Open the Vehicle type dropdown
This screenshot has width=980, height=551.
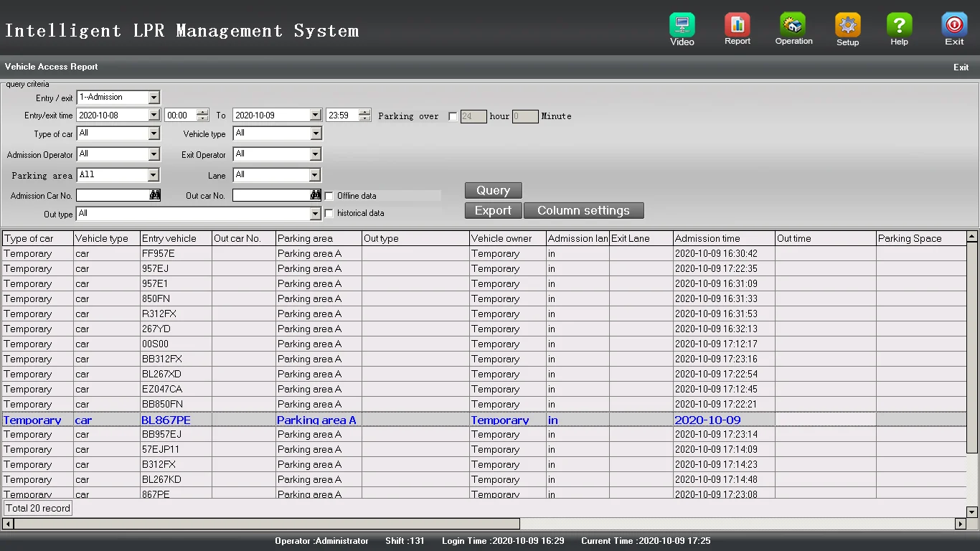point(316,133)
